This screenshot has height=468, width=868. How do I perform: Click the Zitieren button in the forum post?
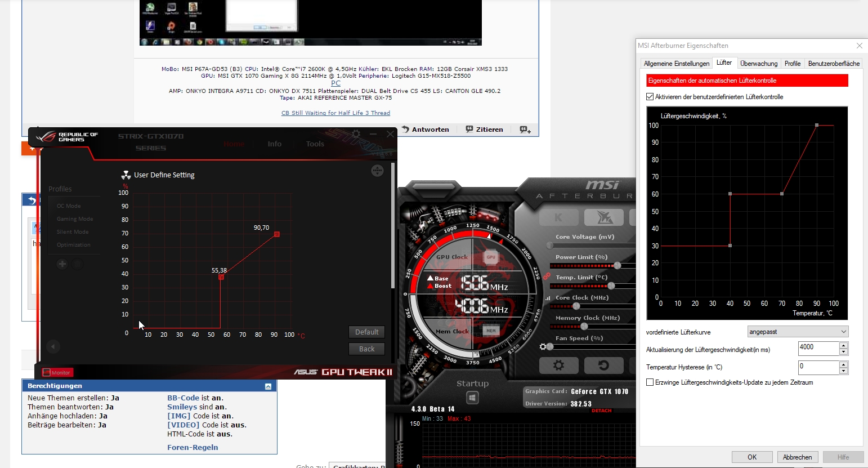point(484,130)
